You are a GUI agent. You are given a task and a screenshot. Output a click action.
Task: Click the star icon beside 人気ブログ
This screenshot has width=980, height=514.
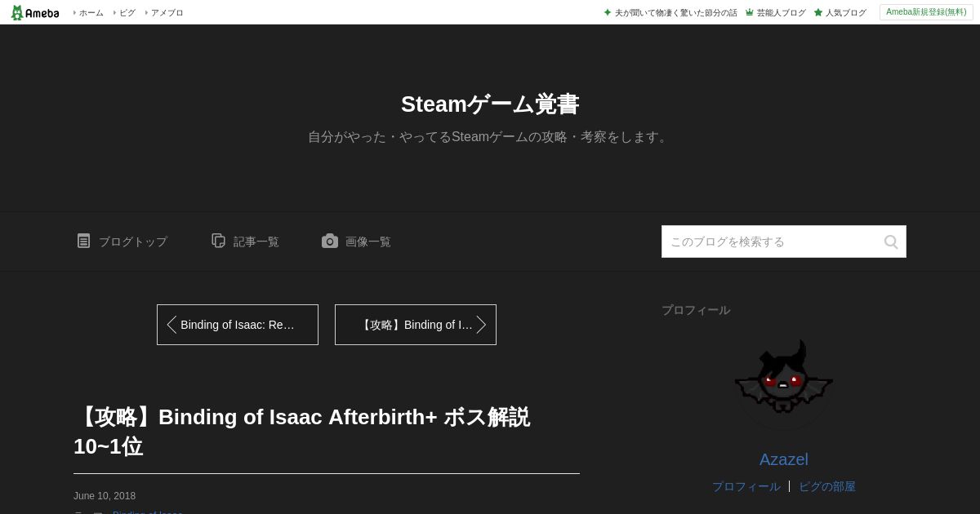click(x=817, y=13)
